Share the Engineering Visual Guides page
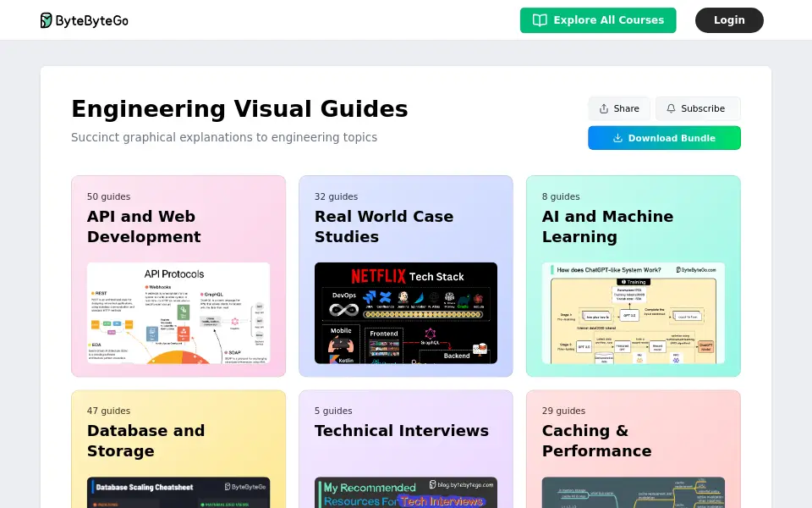 pos(619,108)
